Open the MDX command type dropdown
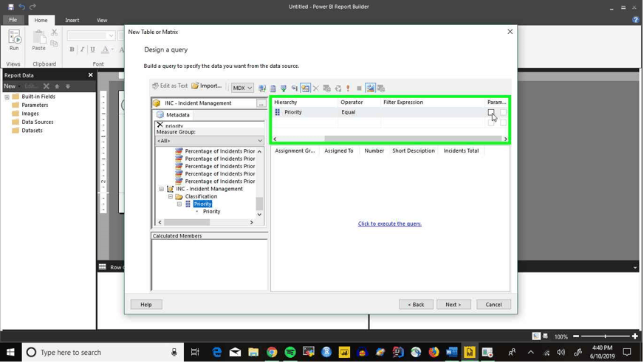This screenshot has width=644, height=363. [x=242, y=89]
